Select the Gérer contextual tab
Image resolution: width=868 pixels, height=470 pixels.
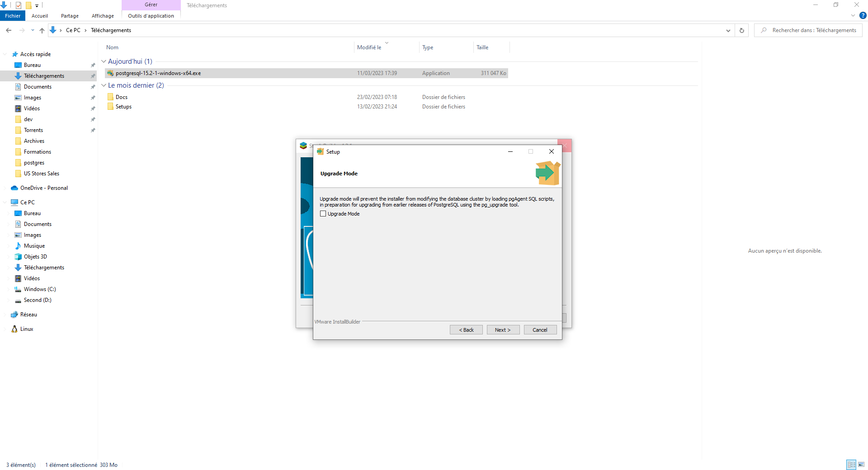[151, 5]
